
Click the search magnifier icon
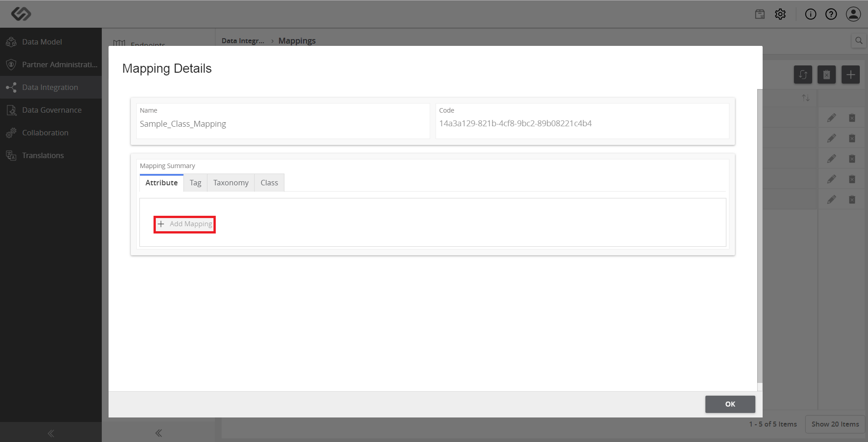[x=859, y=40]
